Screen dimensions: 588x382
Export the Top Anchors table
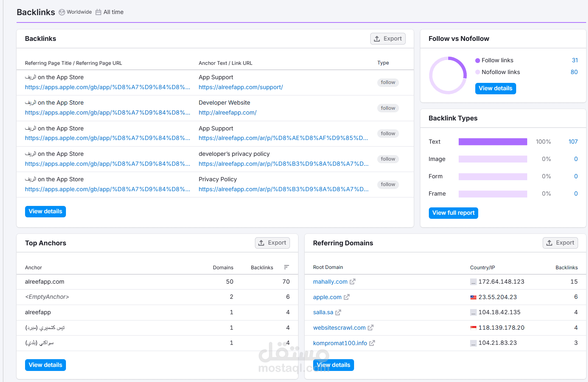pos(272,243)
